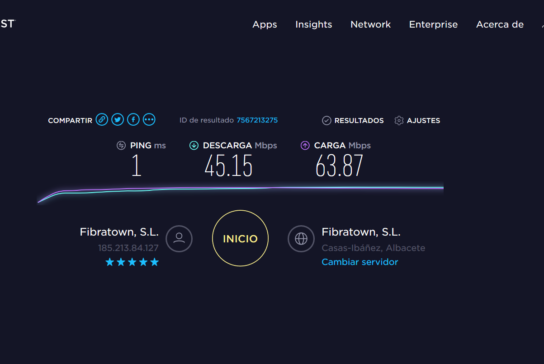This screenshot has width=544, height=364.
Task: Click the globe server icon
Action: coord(301,238)
